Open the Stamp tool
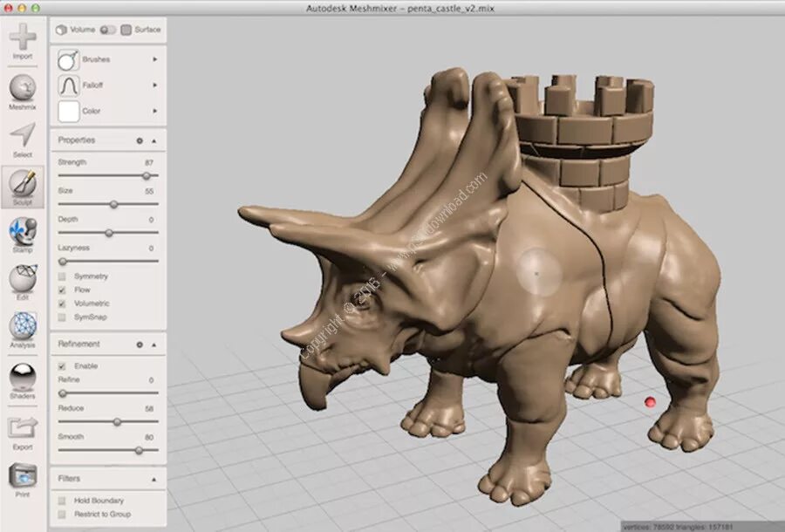Viewport: 785px width, 532px height. click(x=23, y=235)
